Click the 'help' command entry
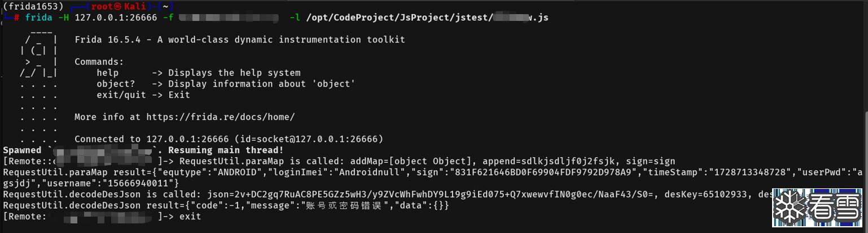Screen dimensions: 868x233 point(107,73)
